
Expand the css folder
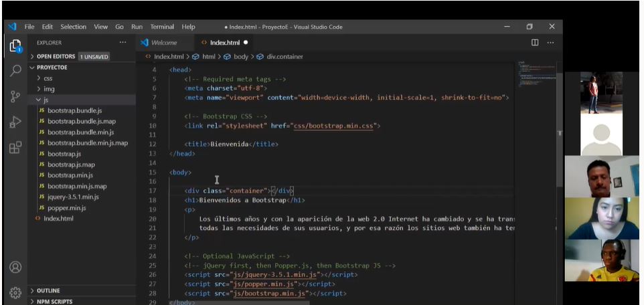tap(48, 78)
